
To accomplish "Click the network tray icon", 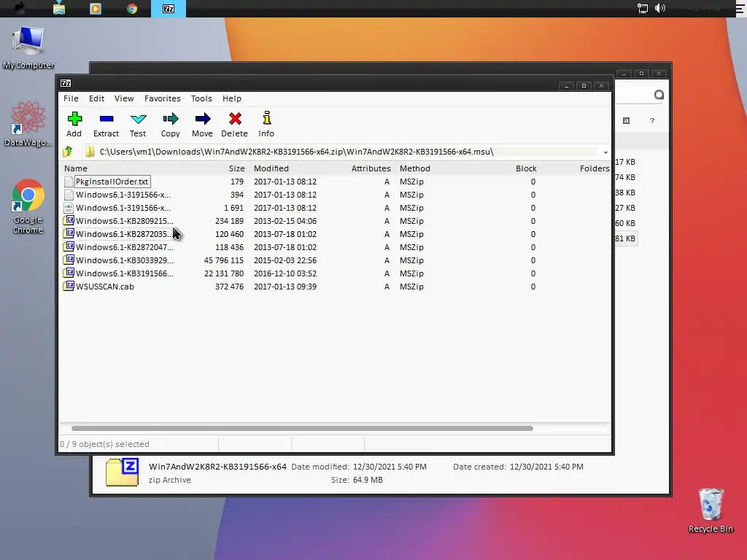I will tap(643, 8).
